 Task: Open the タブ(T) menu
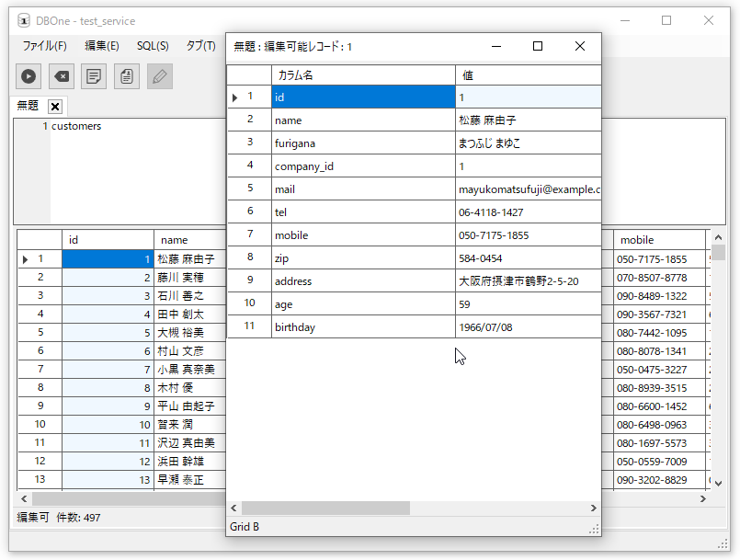pyautogui.click(x=200, y=46)
